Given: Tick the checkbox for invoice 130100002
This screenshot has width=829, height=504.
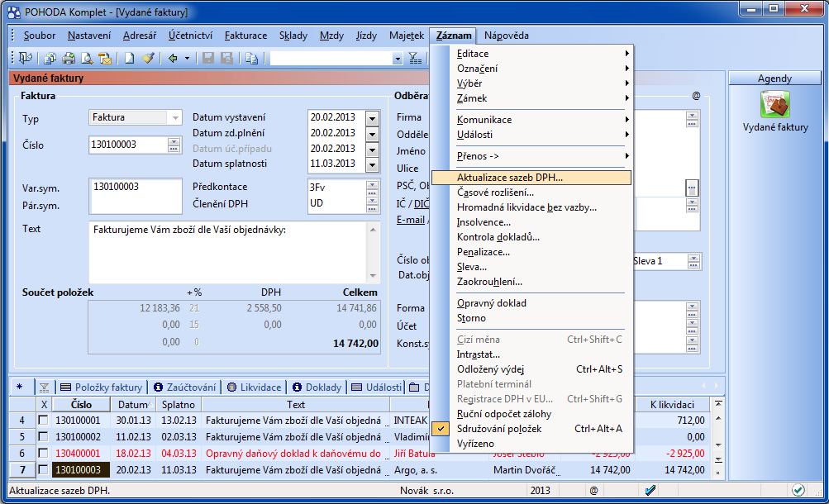Looking at the screenshot, I should tap(43, 437).
